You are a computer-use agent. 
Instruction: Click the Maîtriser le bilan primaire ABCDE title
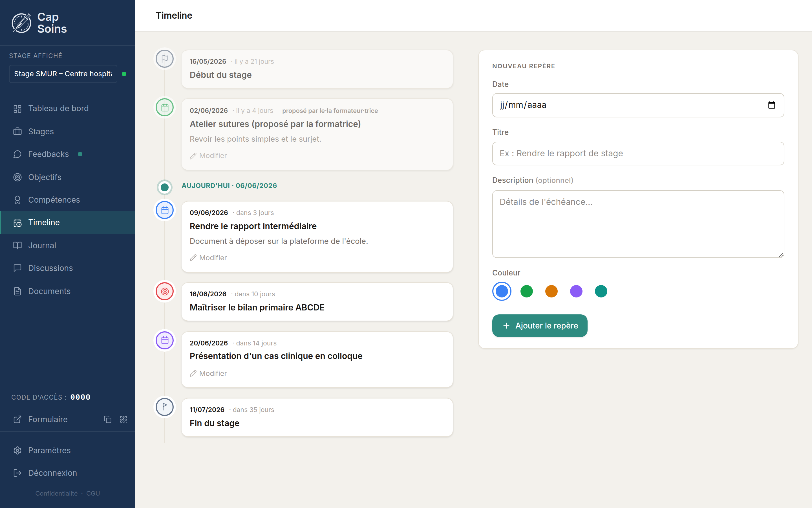[x=257, y=307]
